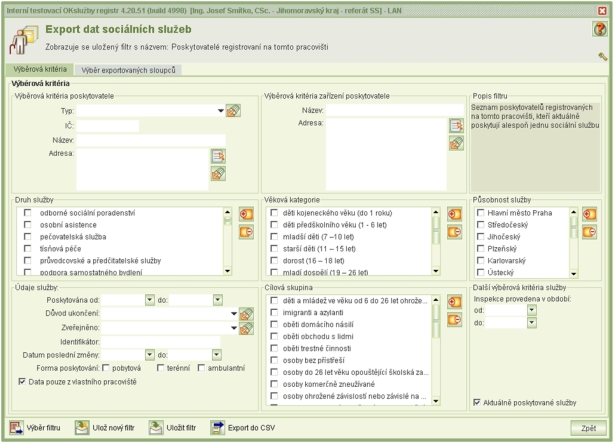This screenshot has height=443, width=614.
Task: Open Poskytována do date dropdown
Action: click(x=218, y=300)
